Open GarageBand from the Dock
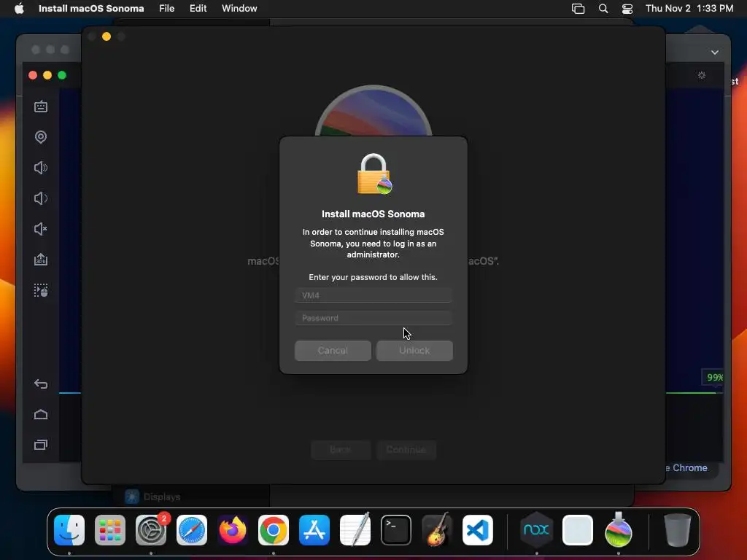Image resolution: width=747 pixels, height=560 pixels. point(437,530)
